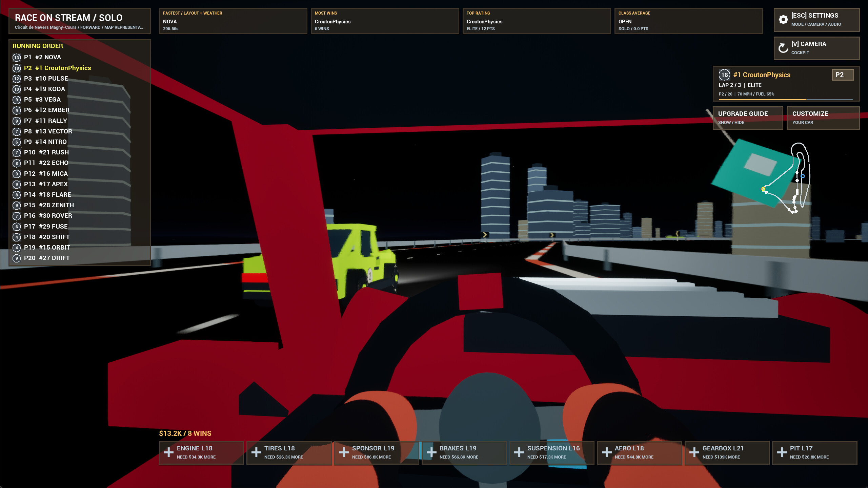This screenshot has width=868, height=488.
Task: Open settings via the gear icon
Action: [x=783, y=20]
